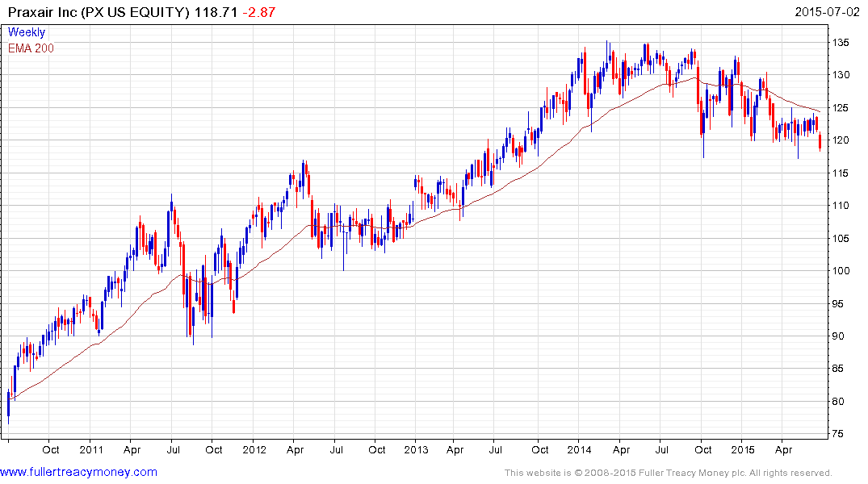Click the 115 price axis label
Screen dimensions: 868x484
point(841,173)
